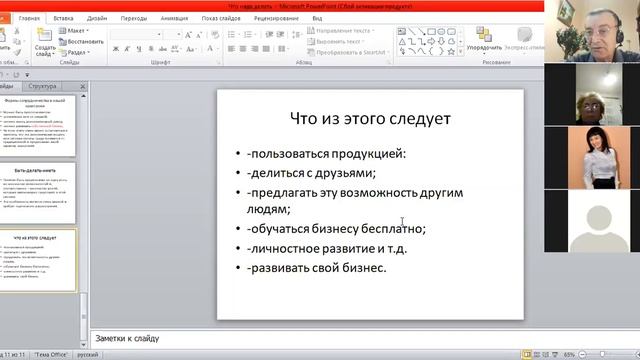Increase list indent level icon

(x=280, y=35)
